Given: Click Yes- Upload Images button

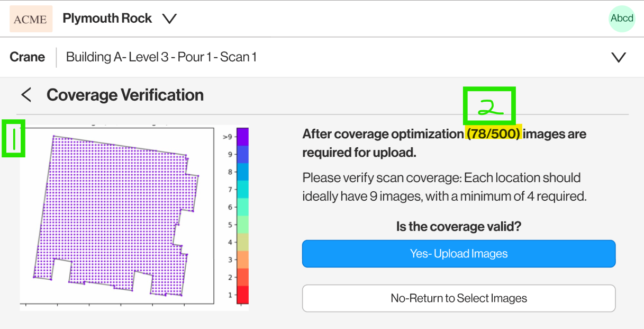Looking at the screenshot, I should pyautogui.click(x=459, y=254).
